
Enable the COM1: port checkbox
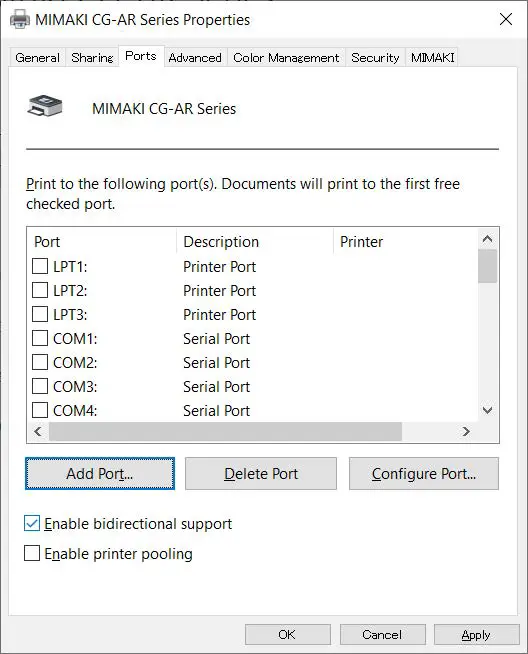point(40,338)
